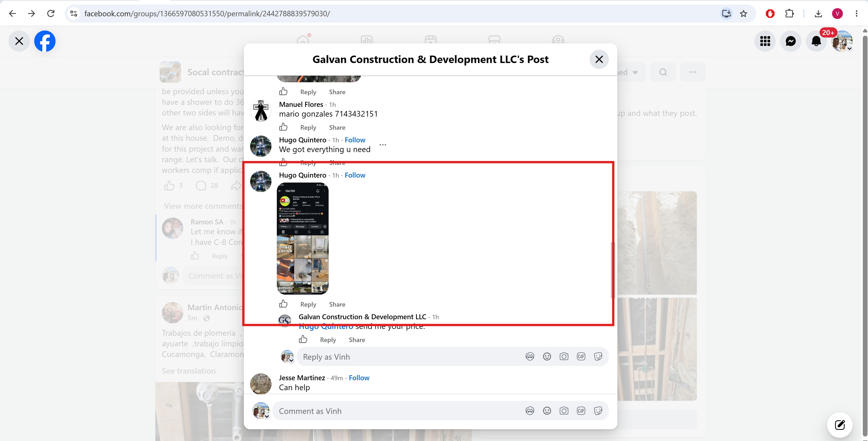Open more options for Hugo Quintero's comment

pos(383,145)
